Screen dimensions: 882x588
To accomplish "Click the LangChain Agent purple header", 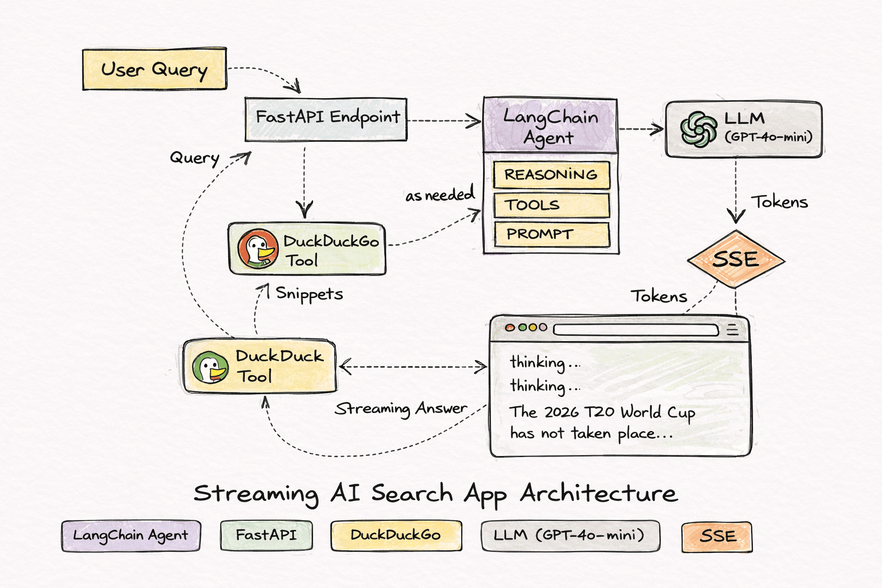I will coord(550,126).
